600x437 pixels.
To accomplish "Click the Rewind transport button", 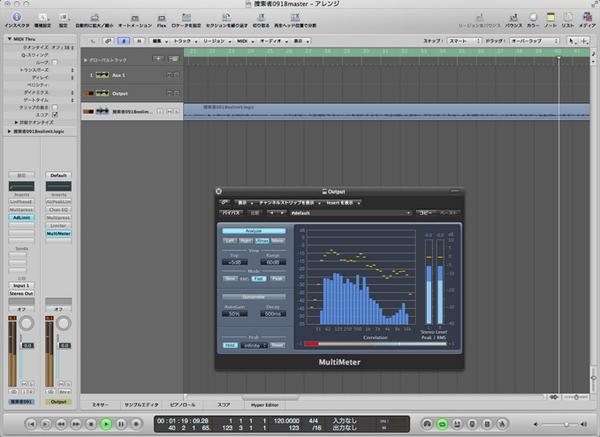I will pos(61,424).
